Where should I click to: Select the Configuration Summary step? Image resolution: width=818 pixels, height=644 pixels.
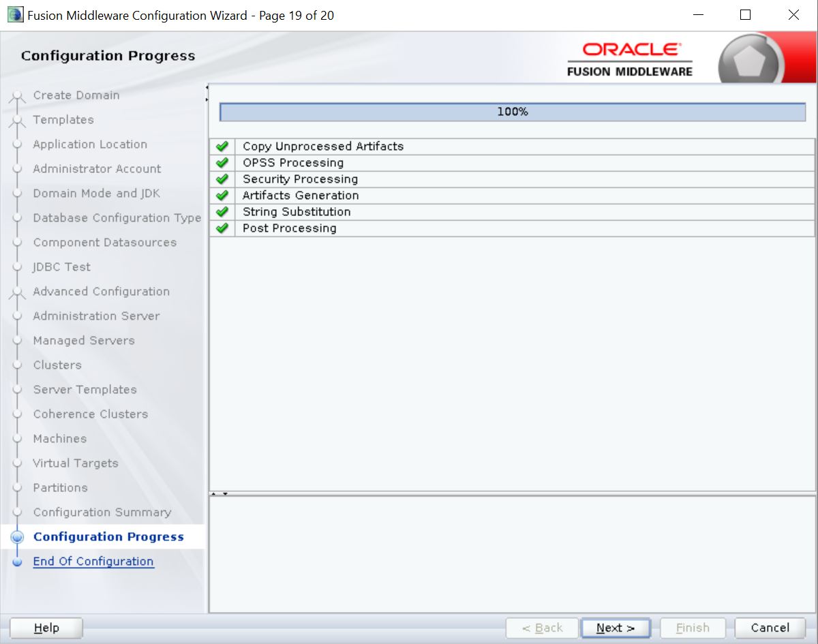[x=102, y=512]
